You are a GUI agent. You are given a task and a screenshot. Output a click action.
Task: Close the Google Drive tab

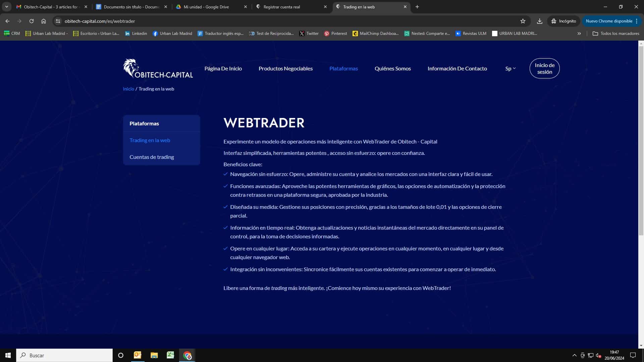tap(245, 7)
